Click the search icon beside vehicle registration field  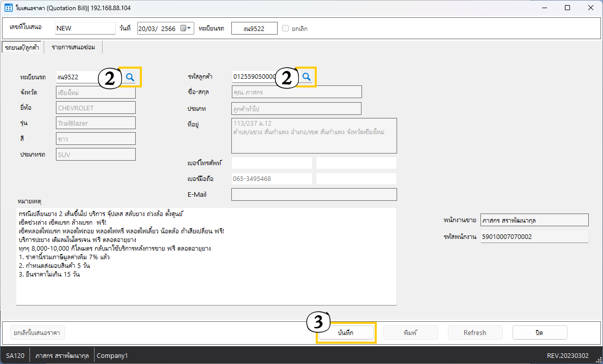131,77
